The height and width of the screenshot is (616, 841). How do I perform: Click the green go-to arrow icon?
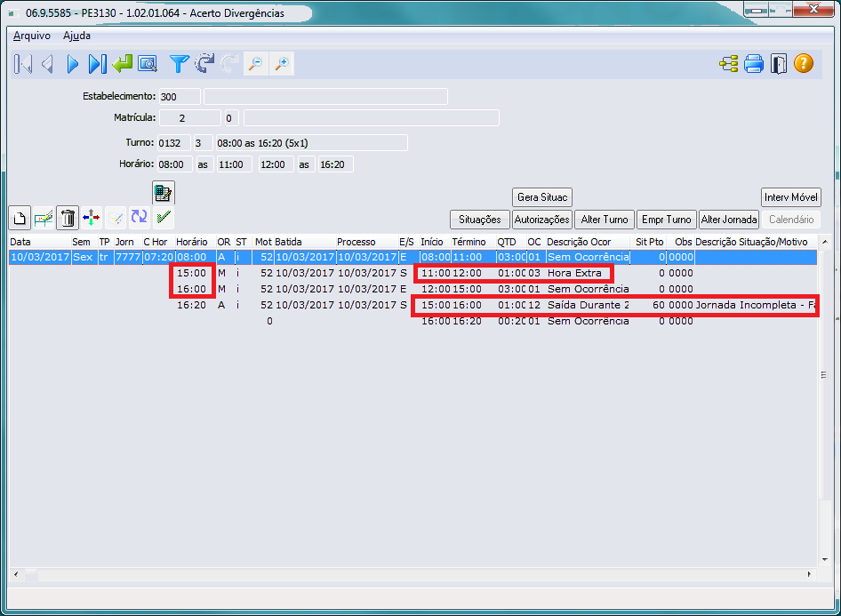click(x=123, y=64)
